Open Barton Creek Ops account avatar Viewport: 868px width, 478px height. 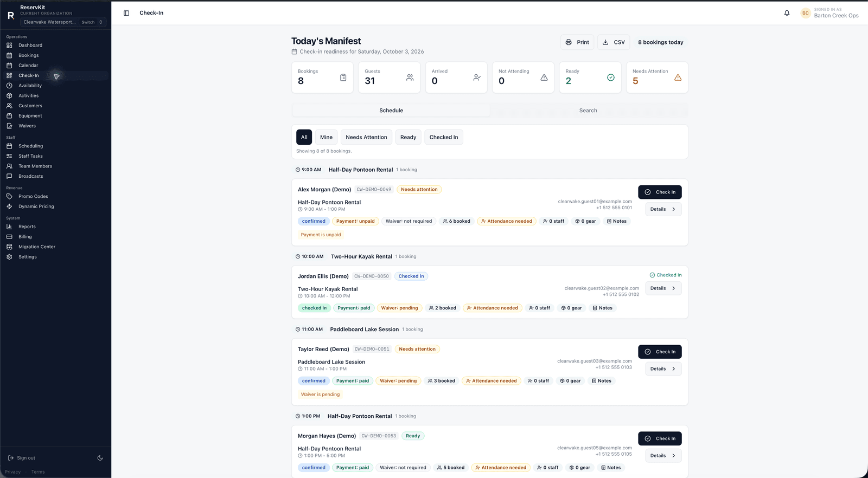click(806, 13)
